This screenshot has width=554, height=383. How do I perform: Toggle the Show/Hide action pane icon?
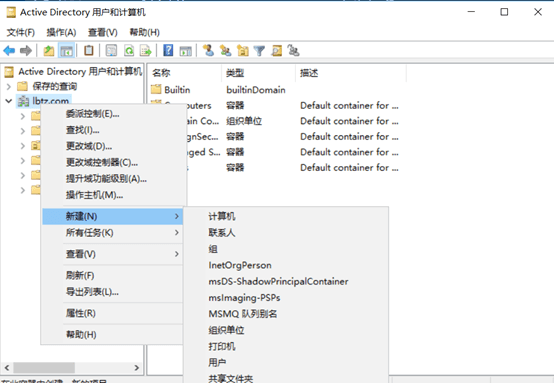pos(185,51)
